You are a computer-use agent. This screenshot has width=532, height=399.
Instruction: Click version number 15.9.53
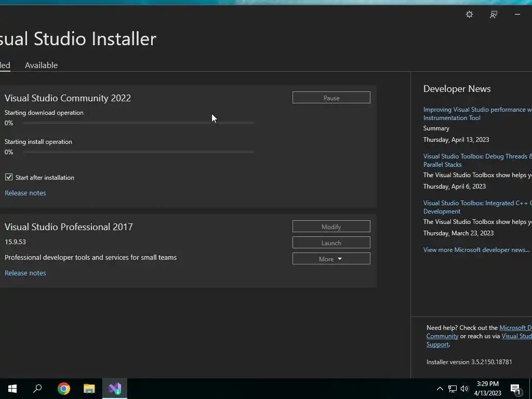point(15,242)
